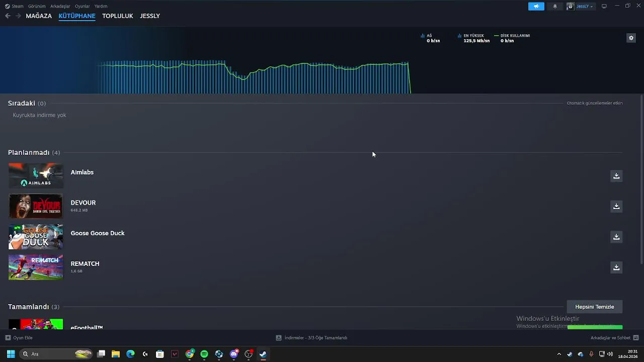Screen dimensions: 644x362
Task: Open the Arkadaşlar ve Sohbet friends icon
Action: (x=636, y=338)
